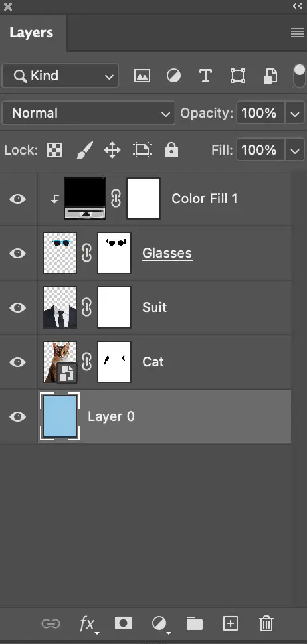Lock transparent pixels checkerboard icon
This screenshot has height=644, width=307.
tap(54, 150)
